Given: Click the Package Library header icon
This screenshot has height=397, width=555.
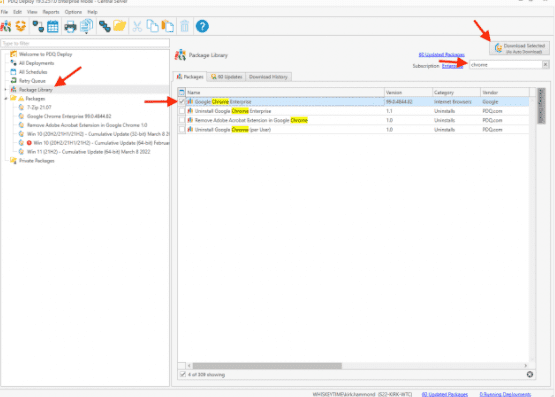Looking at the screenshot, I should click(180, 55).
